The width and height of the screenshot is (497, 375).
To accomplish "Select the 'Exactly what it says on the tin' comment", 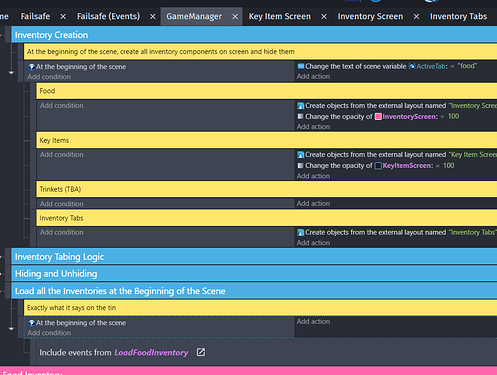I will coord(260,307).
